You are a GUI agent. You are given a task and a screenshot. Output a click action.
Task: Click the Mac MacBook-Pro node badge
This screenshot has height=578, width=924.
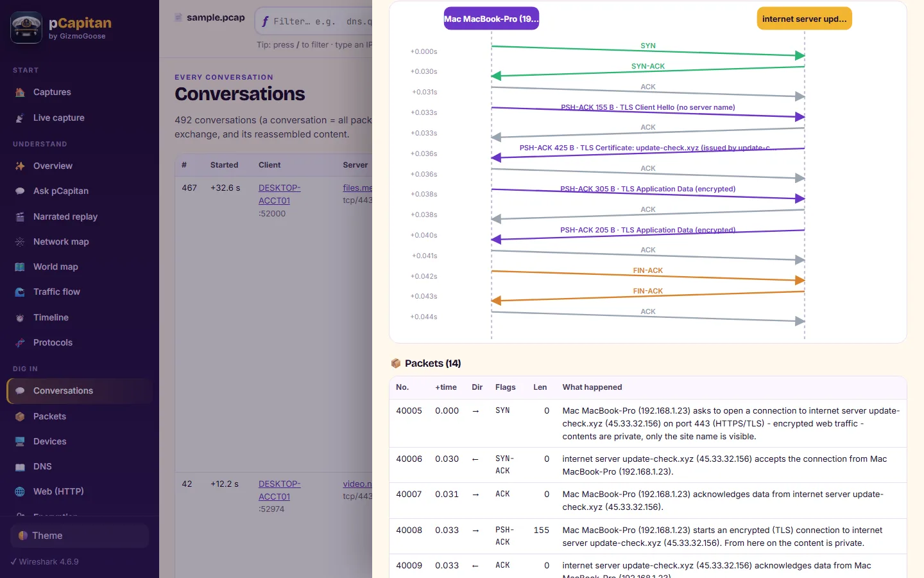point(492,19)
